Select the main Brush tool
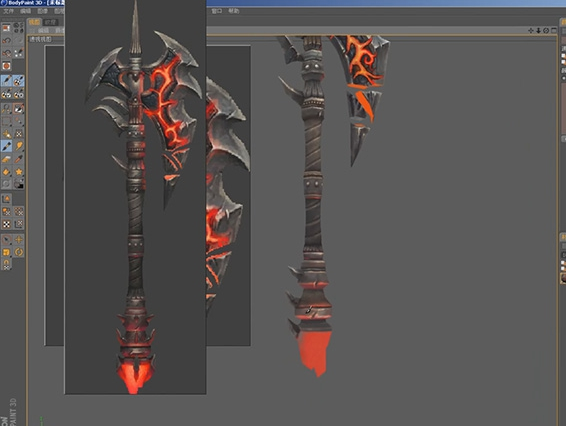Viewport: 566px width, 426px height. pyautogui.click(x=6, y=146)
